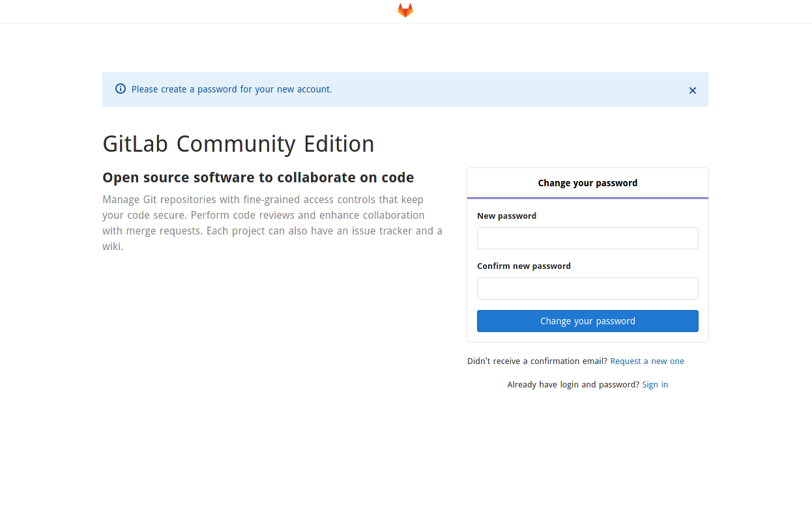
Task: Click the Confirm new password label
Action: click(x=523, y=266)
